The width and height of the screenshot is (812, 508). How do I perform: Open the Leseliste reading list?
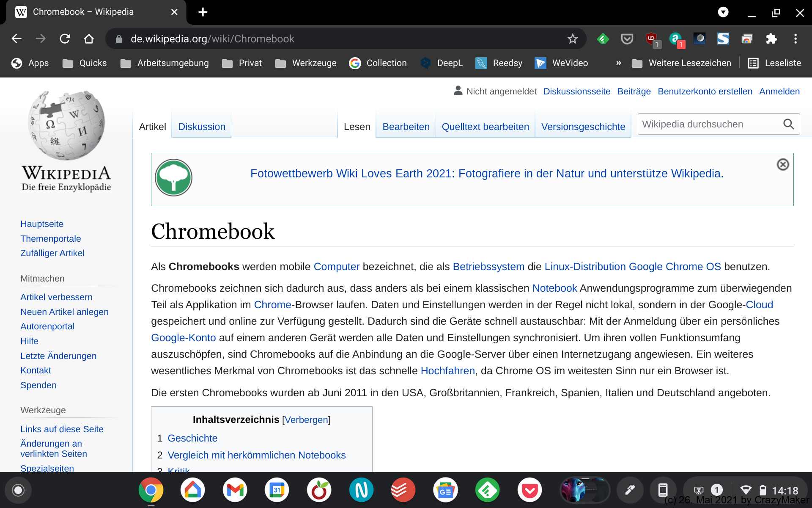click(774, 63)
